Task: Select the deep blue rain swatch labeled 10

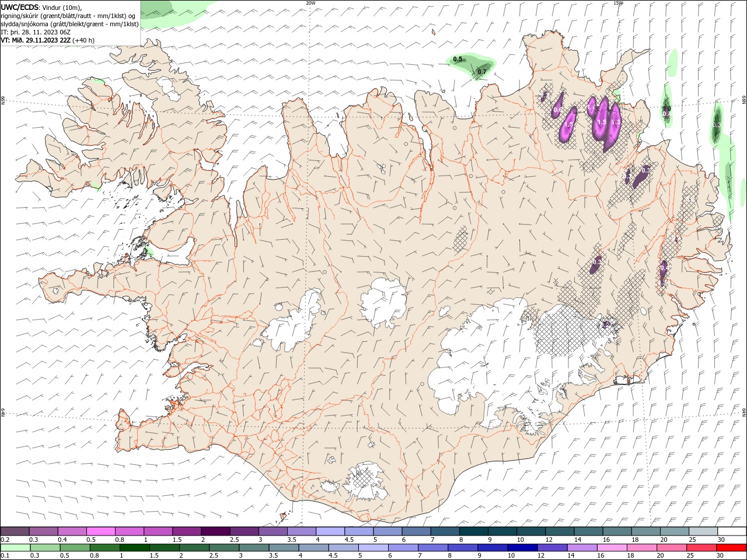Action: point(522,548)
